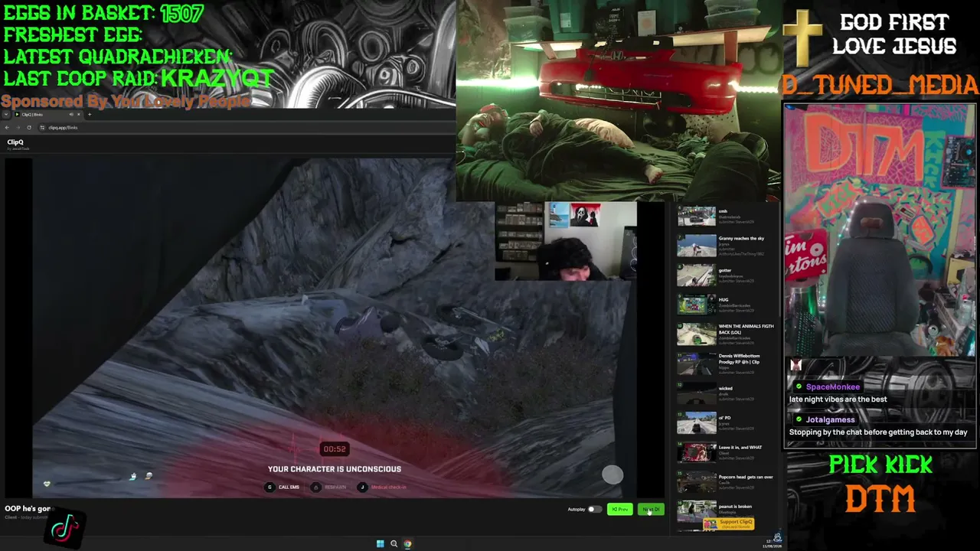The width and height of the screenshot is (980, 551).
Task: Click 'Granny reaches the sky' title text
Action: [741, 239]
